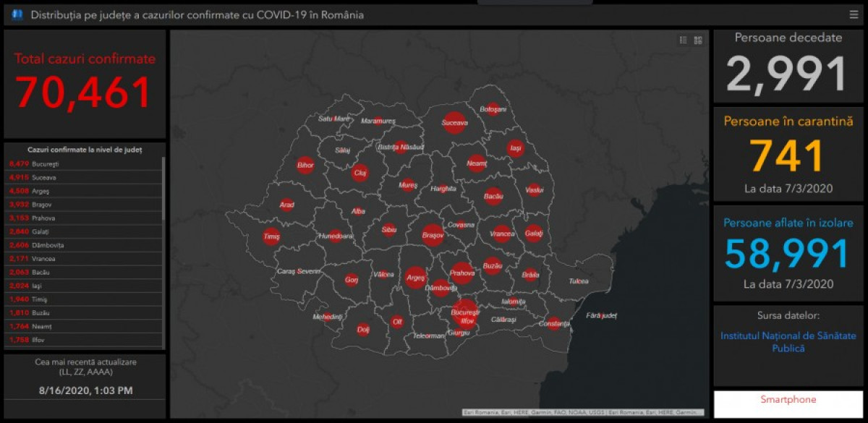Click the Smartphone button
The width and height of the screenshot is (868, 423).
pos(788,400)
